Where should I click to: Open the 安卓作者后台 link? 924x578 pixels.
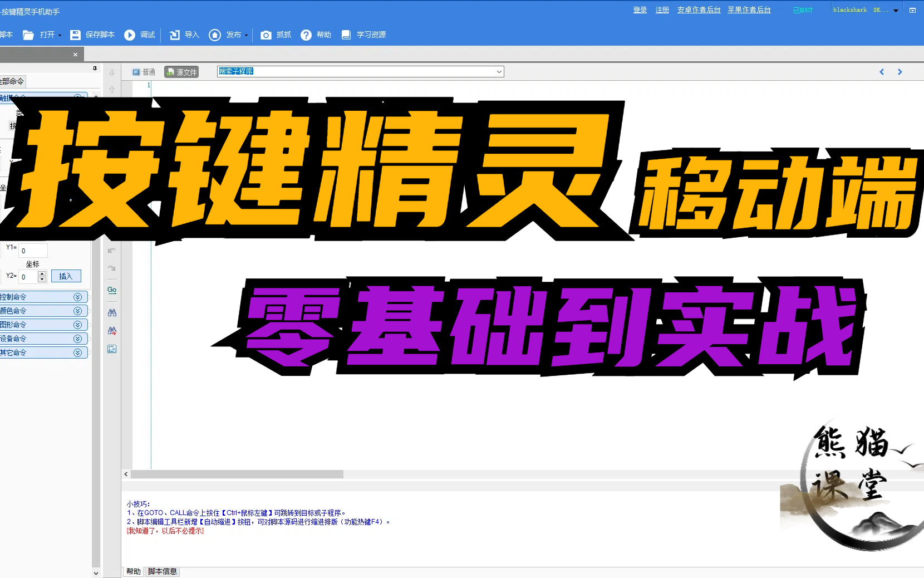699,10
